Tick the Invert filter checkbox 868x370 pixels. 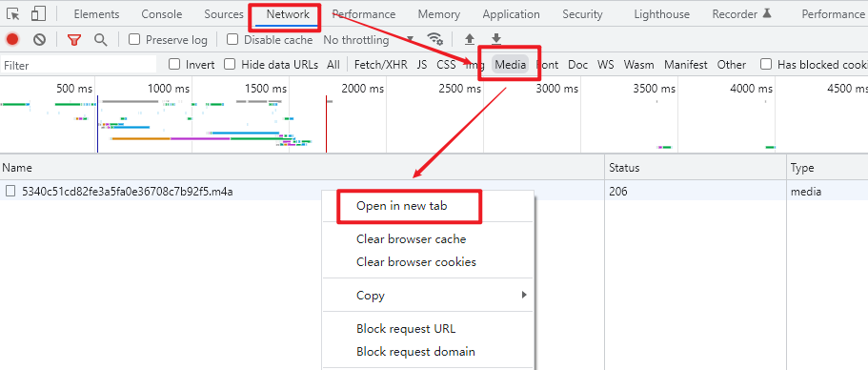tap(174, 64)
